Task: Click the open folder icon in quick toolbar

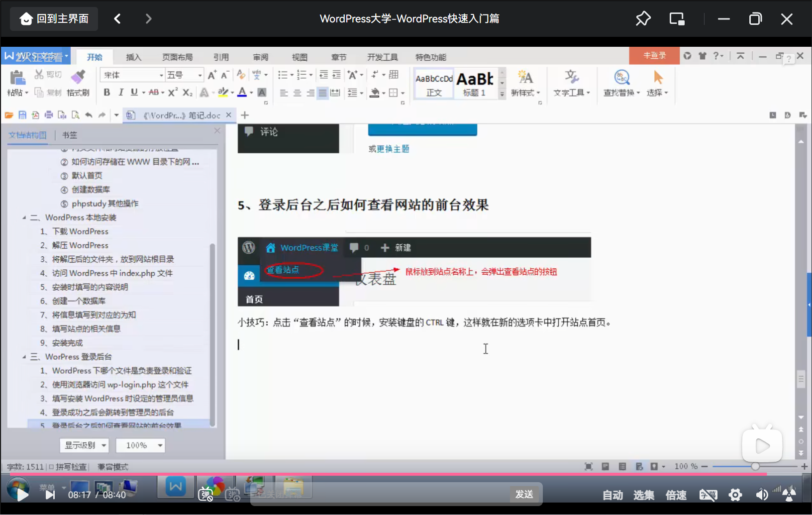Action: pos(9,115)
